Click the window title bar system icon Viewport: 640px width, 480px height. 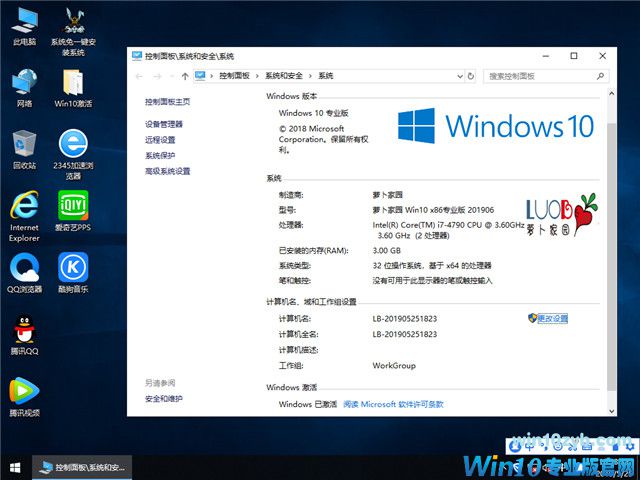[x=137, y=56]
